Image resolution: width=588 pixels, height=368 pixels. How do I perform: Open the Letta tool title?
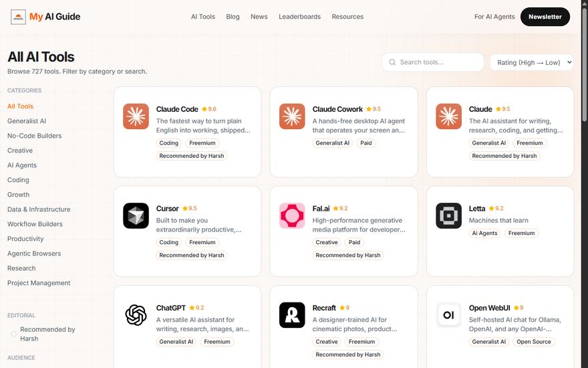[477, 208]
